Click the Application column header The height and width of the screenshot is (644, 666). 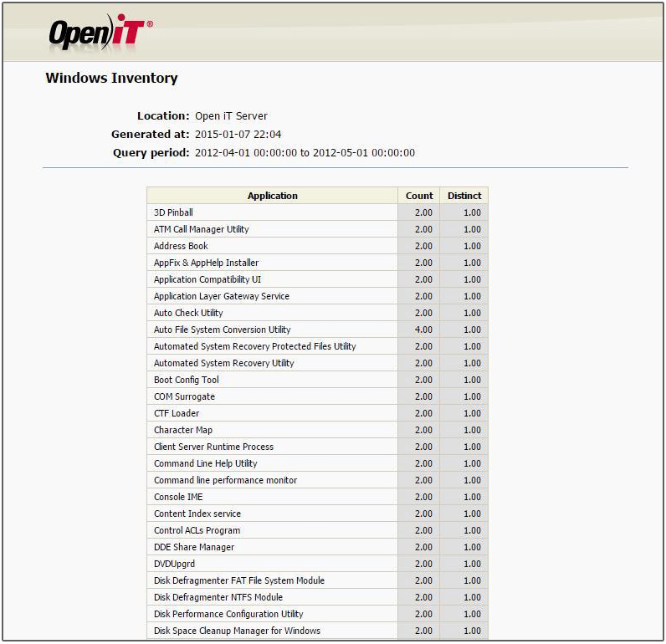(272, 196)
